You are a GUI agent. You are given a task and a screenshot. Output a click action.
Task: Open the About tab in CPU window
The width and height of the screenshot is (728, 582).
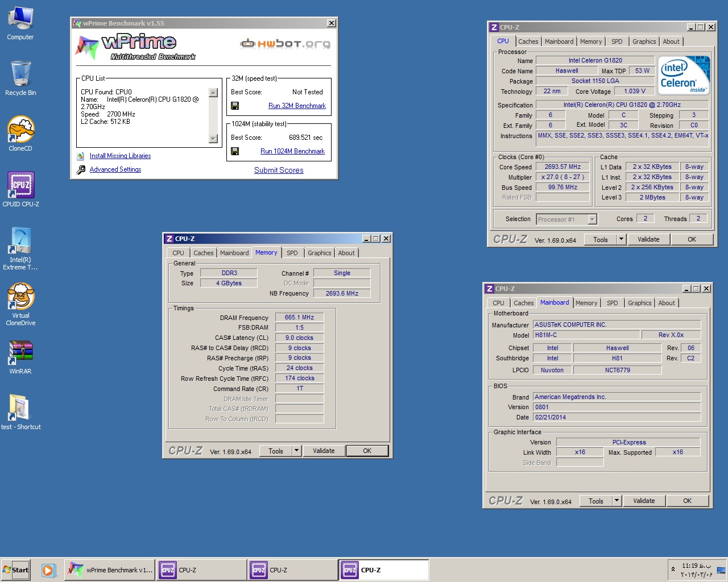pyautogui.click(x=671, y=41)
